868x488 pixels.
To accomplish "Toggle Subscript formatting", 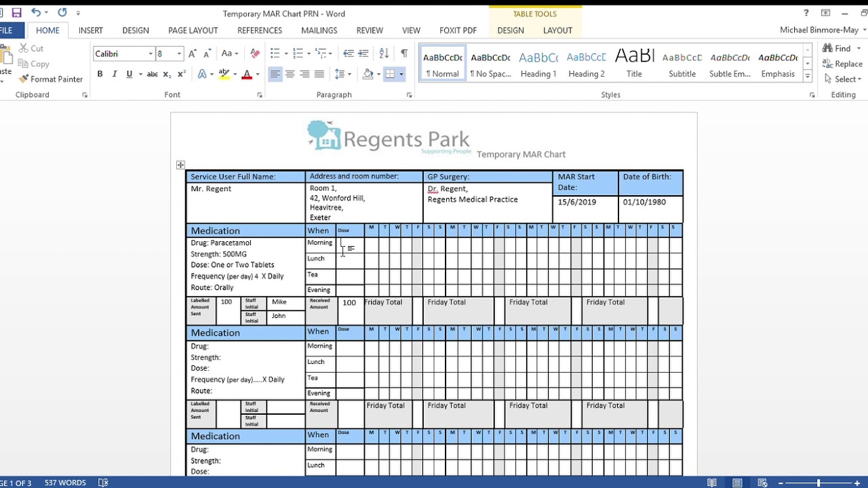I will 167,74.
